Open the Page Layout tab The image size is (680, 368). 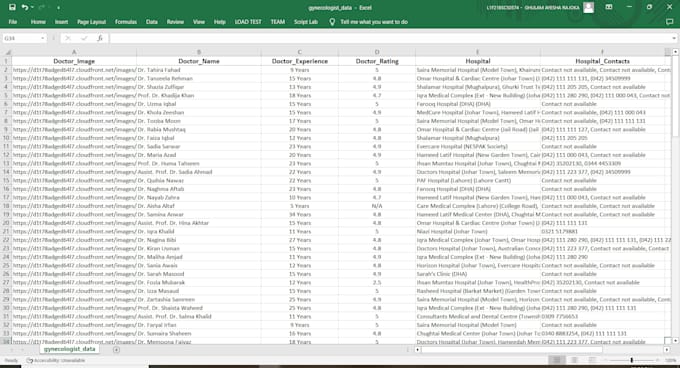click(92, 22)
